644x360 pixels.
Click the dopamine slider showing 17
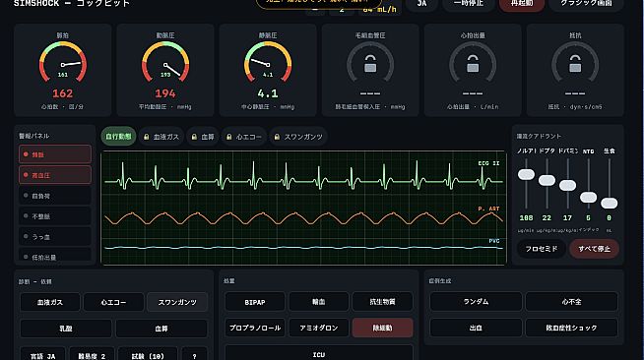(567, 185)
